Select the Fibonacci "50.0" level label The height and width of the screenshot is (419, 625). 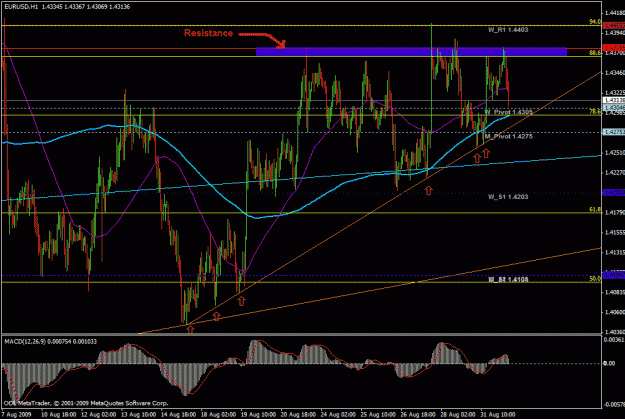coord(595,279)
